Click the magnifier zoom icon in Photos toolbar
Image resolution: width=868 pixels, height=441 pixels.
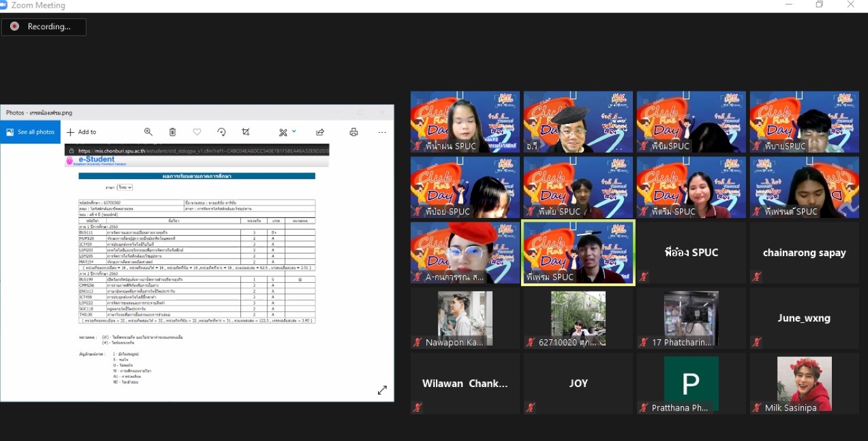[x=148, y=132]
